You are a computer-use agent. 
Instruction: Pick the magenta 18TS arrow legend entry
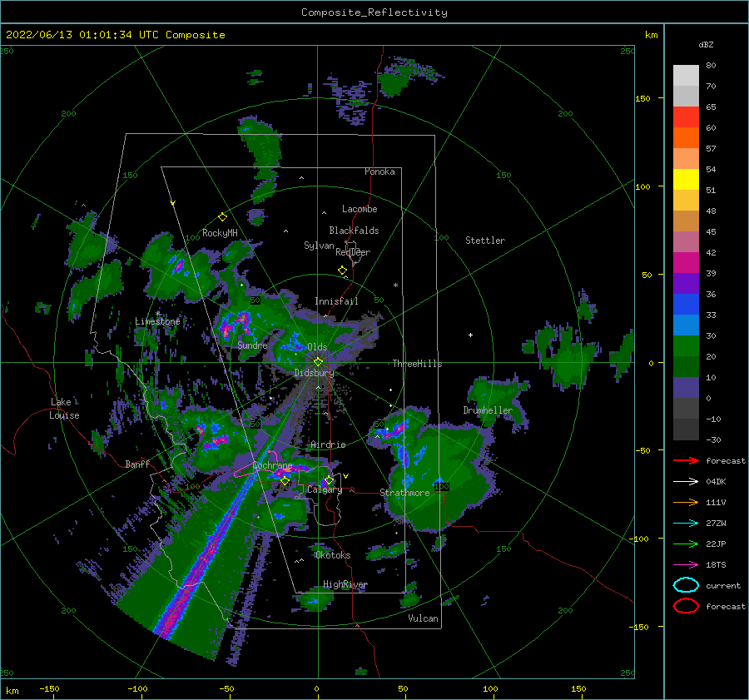click(x=686, y=565)
